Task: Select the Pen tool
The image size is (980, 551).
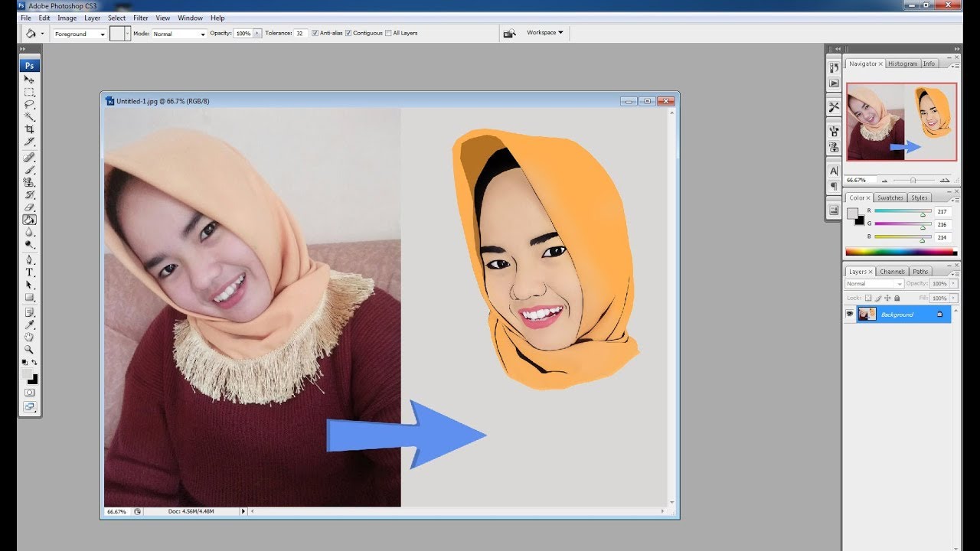Action: [29, 259]
